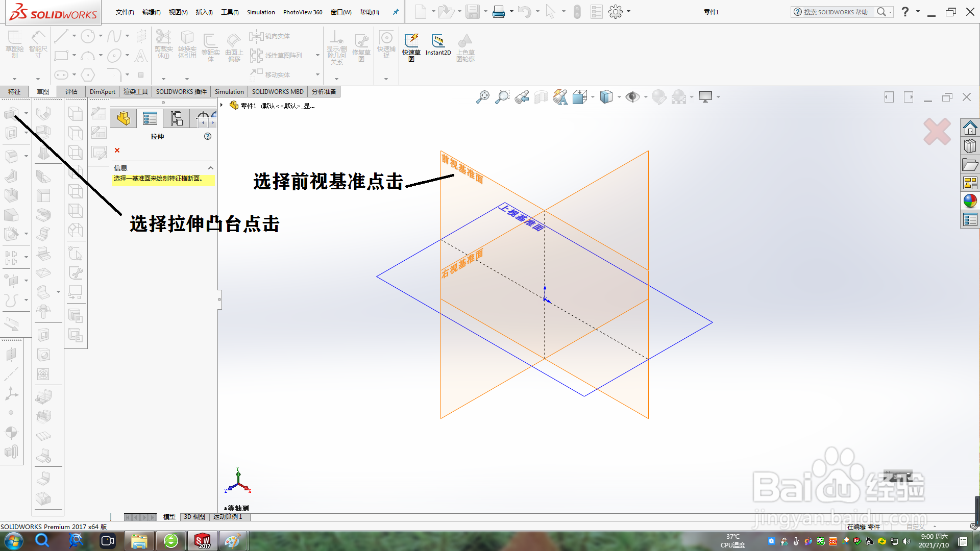Open the FeatureManager design tree tab icon
Image resolution: width=980 pixels, height=551 pixels.
click(x=124, y=119)
